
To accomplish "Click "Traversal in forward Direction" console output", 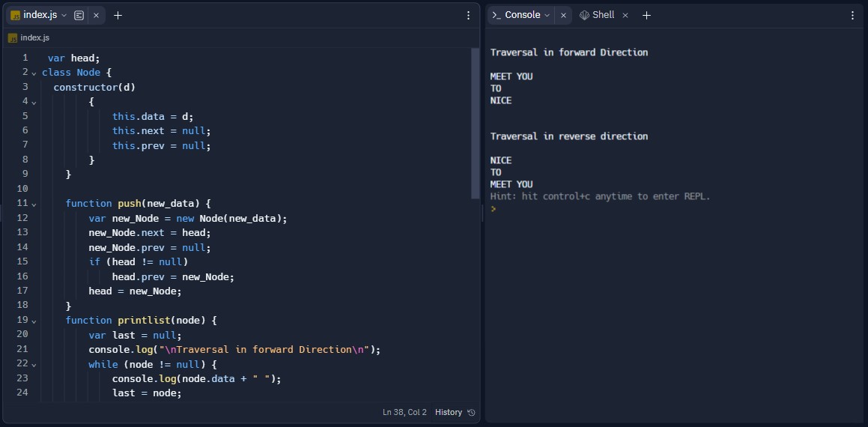I will tap(569, 52).
